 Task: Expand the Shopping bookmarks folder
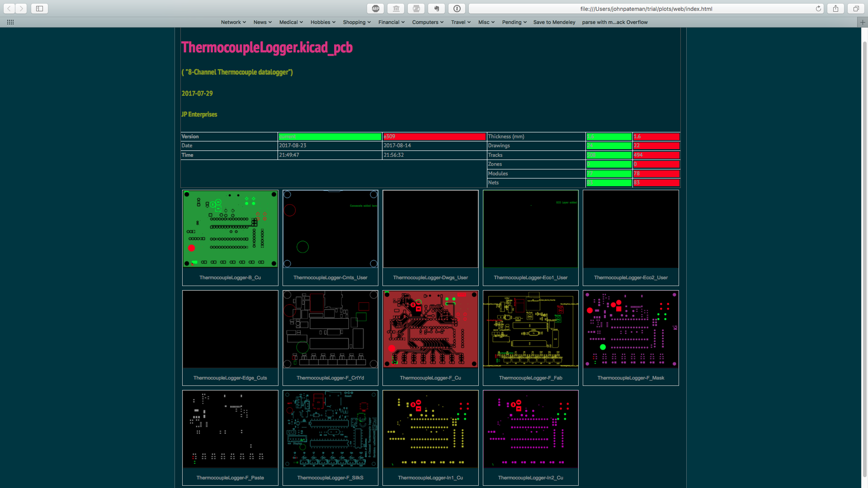(x=357, y=22)
